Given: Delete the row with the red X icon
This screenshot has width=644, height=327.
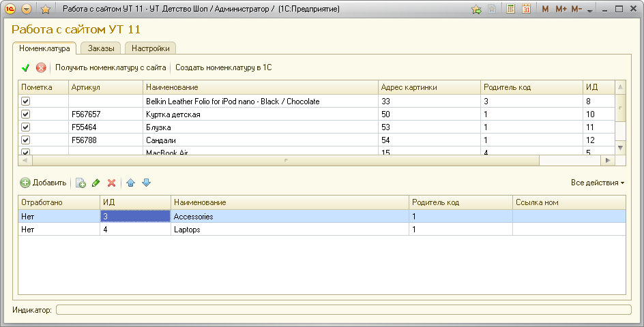Looking at the screenshot, I should coord(111,183).
